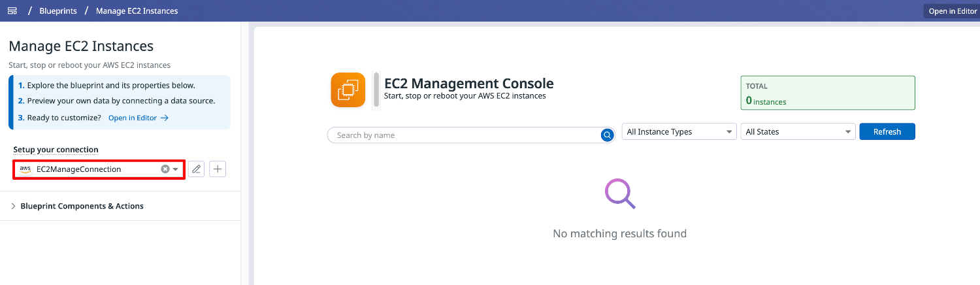Image resolution: width=980 pixels, height=285 pixels.
Task: Clear the EC2ManageConnection selection
Action: point(165,169)
